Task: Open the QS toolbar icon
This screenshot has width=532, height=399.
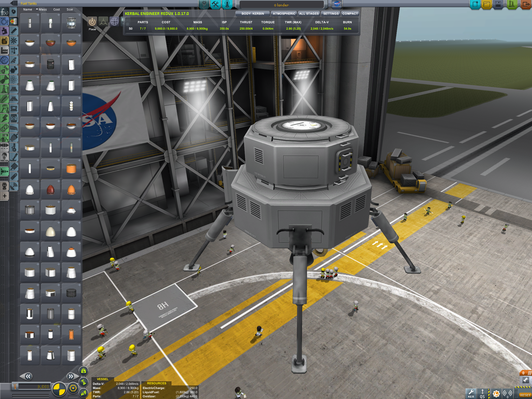Action: point(482,393)
